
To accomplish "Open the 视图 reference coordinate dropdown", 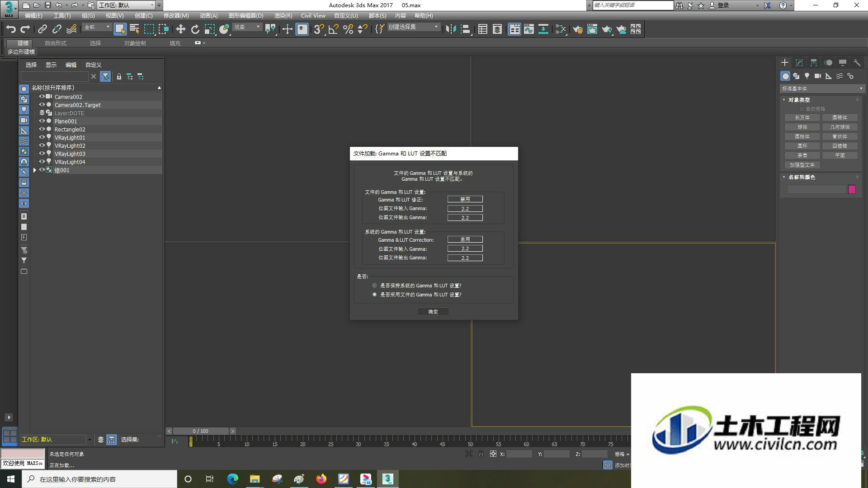I will click(x=247, y=28).
